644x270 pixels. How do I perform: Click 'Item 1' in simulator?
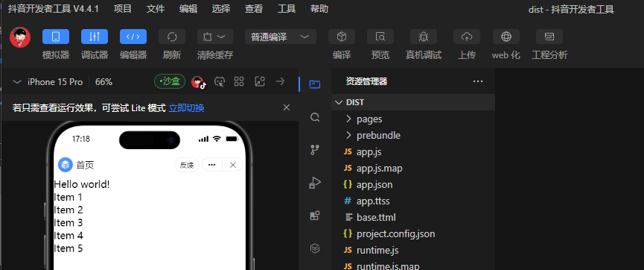[x=68, y=197]
